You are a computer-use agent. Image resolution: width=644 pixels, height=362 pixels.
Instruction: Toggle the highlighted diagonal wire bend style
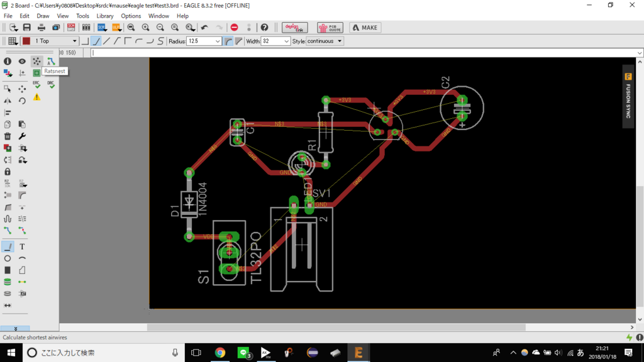click(x=96, y=41)
